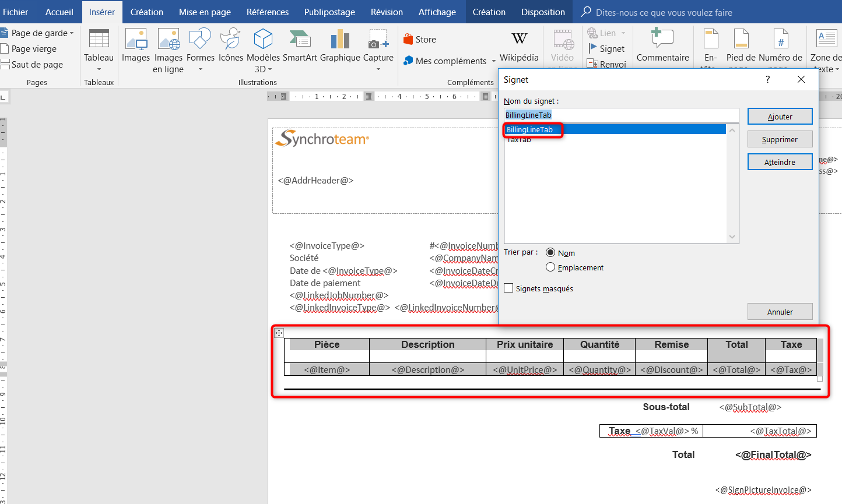Viewport: 842px width, 504px height.
Task: Switch to the Publipostage tab
Action: tap(329, 12)
